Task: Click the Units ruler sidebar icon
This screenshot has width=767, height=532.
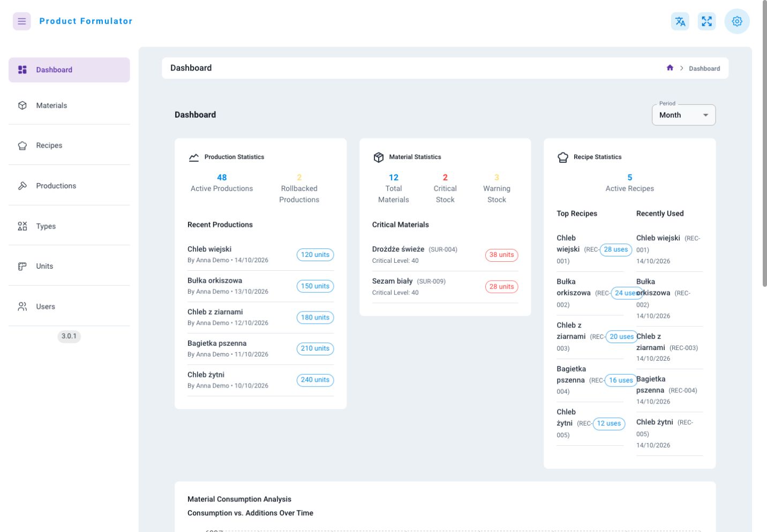Action: point(22,266)
